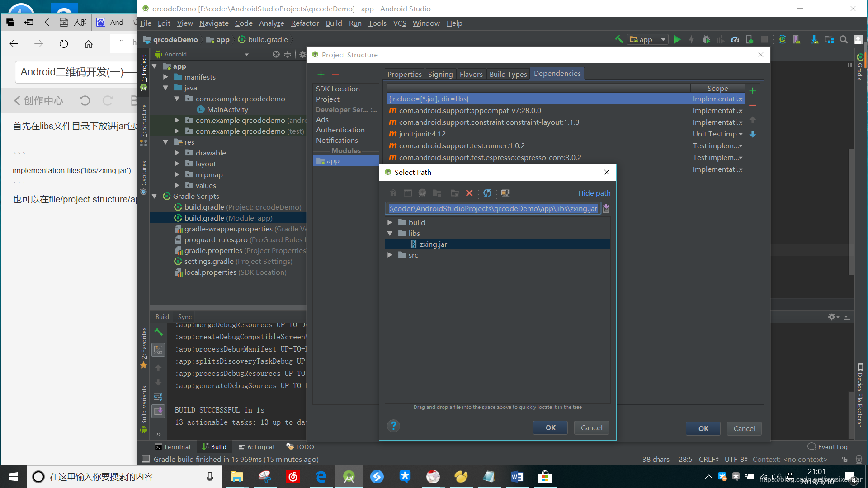Open the Android Profiler gauge icon
Image resolution: width=868 pixels, height=488 pixels.
click(x=735, y=39)
